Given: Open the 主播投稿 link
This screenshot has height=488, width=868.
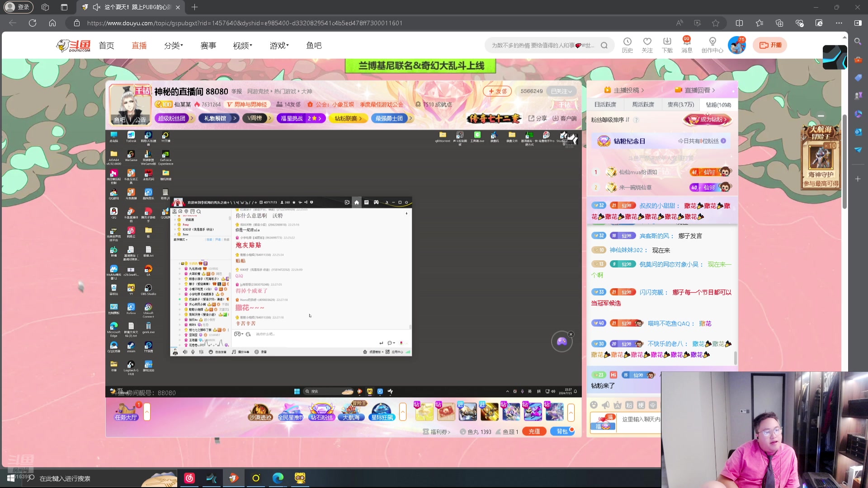Looking at the screenshot, I should pyautogui.click(x=624, y=90).
